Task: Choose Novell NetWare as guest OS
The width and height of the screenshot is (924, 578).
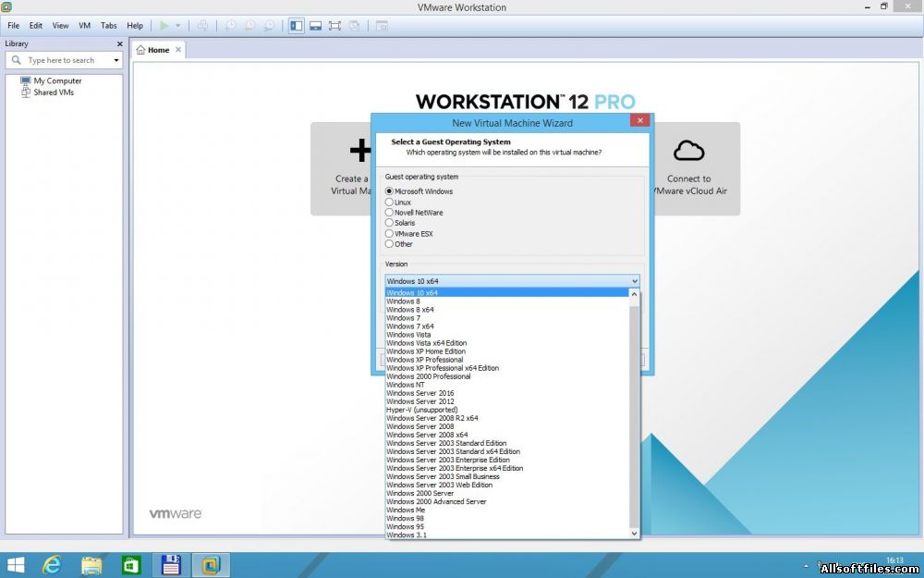Action: tap(389, 213)
